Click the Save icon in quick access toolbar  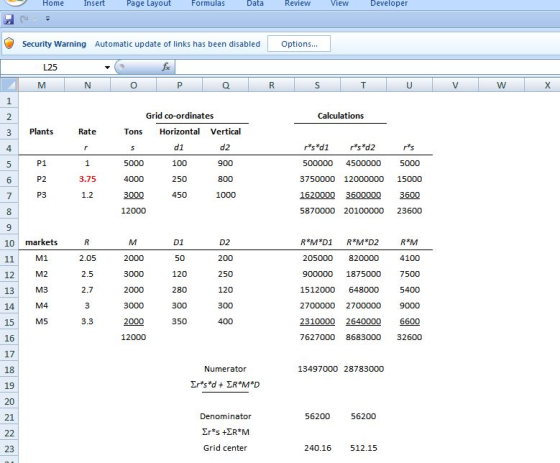tap(9, 19)
